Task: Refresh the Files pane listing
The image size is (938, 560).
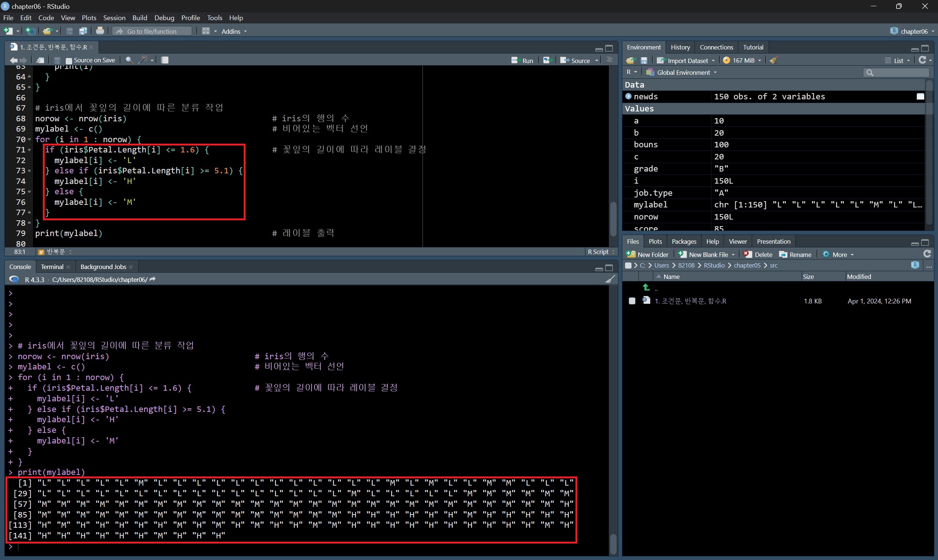Action: (927, 254)
